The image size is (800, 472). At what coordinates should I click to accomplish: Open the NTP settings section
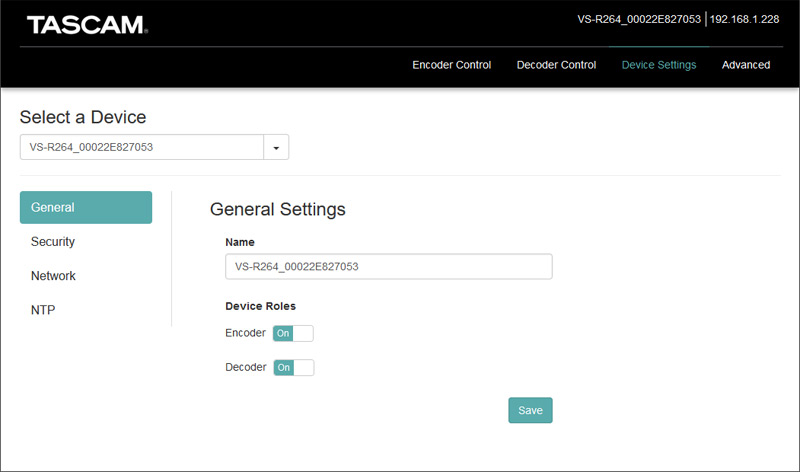pyautogui.click(x=43, y=310)
